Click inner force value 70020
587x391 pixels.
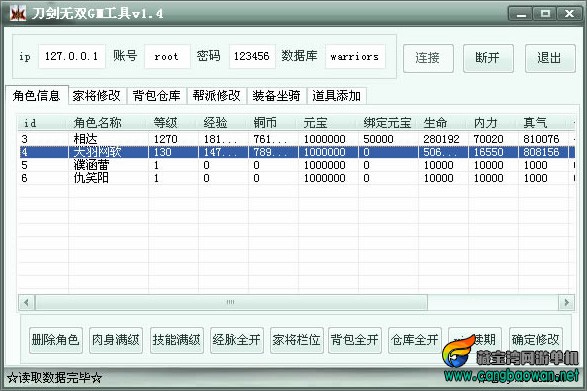(489, 139)
